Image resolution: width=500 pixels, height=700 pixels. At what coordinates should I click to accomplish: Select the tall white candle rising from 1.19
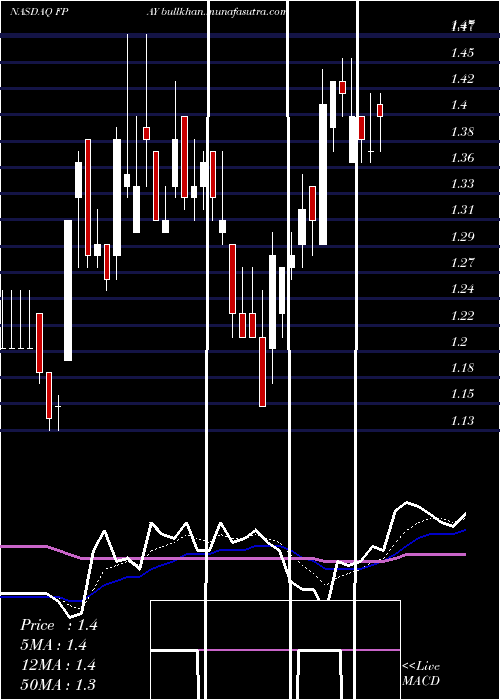pos(68,290)
